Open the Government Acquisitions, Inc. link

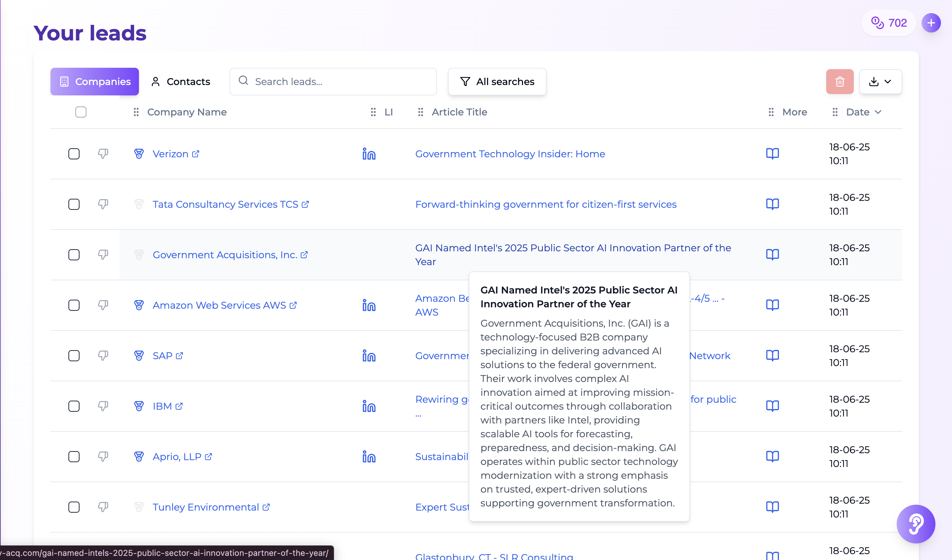coord(230,255)
